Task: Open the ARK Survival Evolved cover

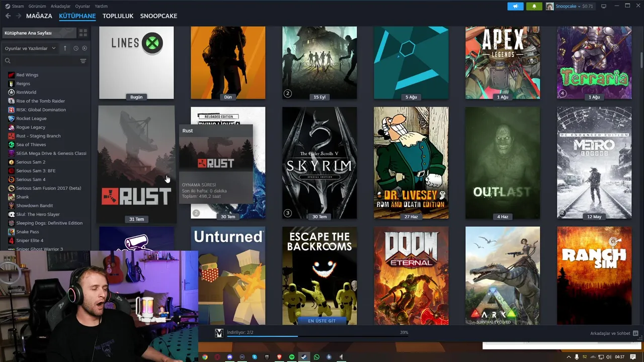Action: tap(503, 276)
